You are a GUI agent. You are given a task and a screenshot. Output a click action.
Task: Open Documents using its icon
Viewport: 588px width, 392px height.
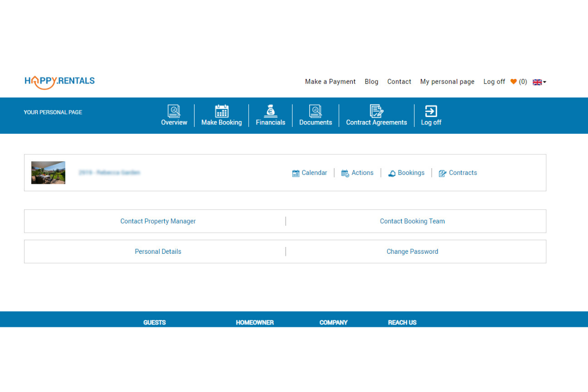(315, 111)
